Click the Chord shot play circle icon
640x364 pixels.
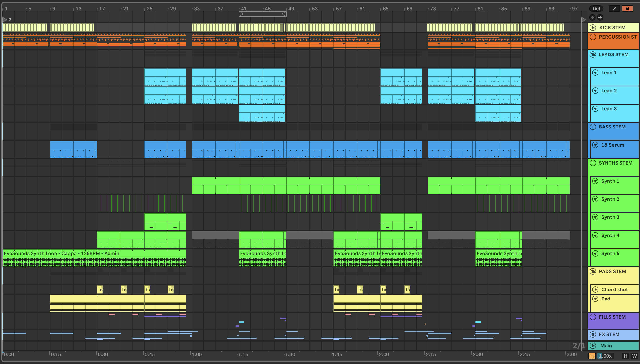point(595,289)
